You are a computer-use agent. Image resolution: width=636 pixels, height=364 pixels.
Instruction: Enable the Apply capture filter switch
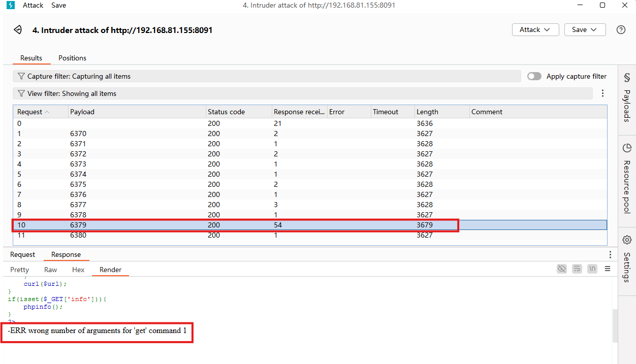pos(534,76)
